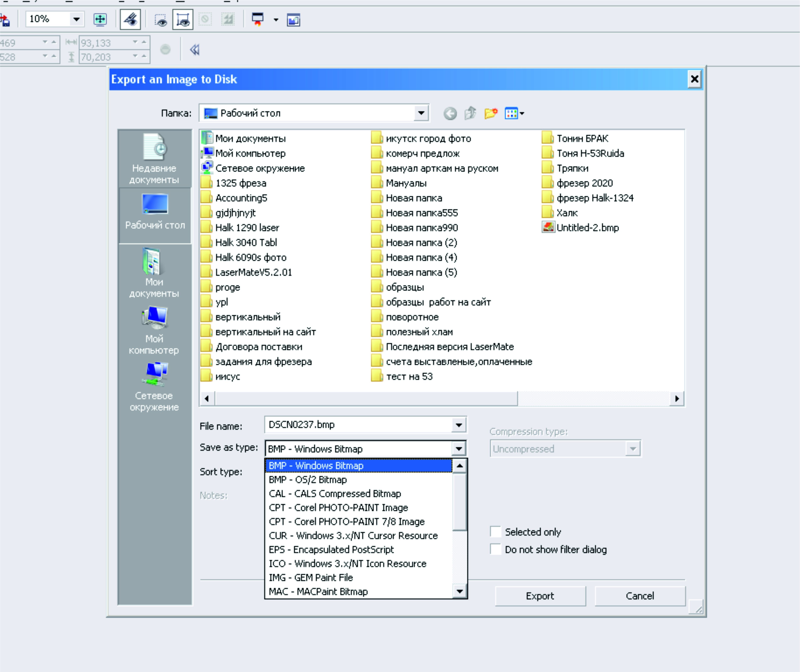Open Сетевое окружение in the places sidebar
Screen dimensions: 800x672
point(154,387)
